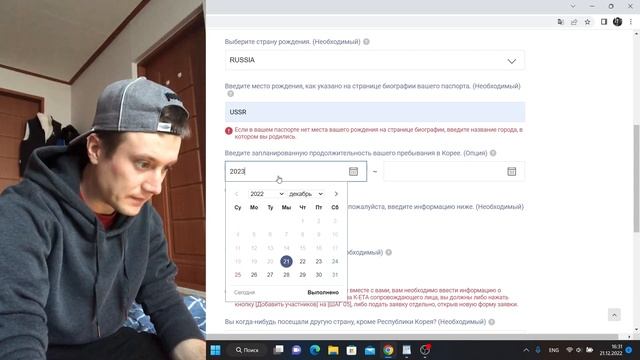Select December 27 in the calendar
The image size is (640, 360).
pyautogui.click(x=270, y=275)
